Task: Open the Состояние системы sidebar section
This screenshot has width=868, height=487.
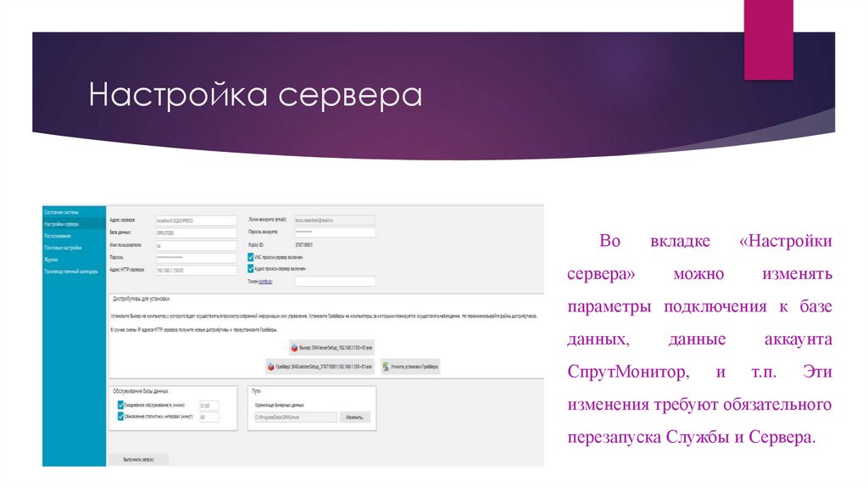Action: [61, 212]
